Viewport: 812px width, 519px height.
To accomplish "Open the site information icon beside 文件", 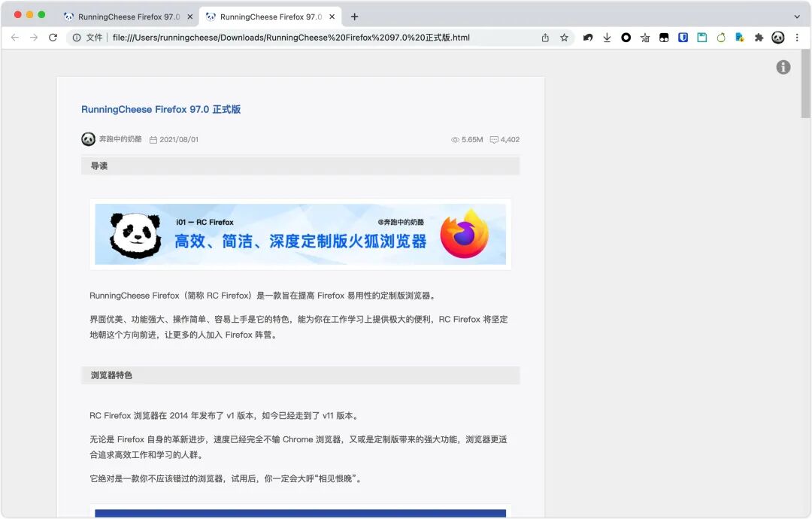I will (x=77, y=38).
